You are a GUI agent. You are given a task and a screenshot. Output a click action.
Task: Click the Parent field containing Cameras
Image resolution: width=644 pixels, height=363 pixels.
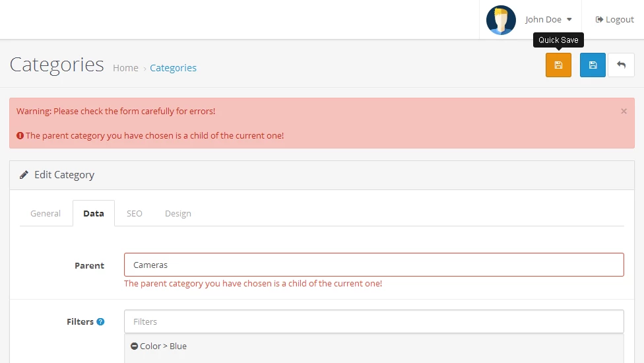(x=373, y=265)
